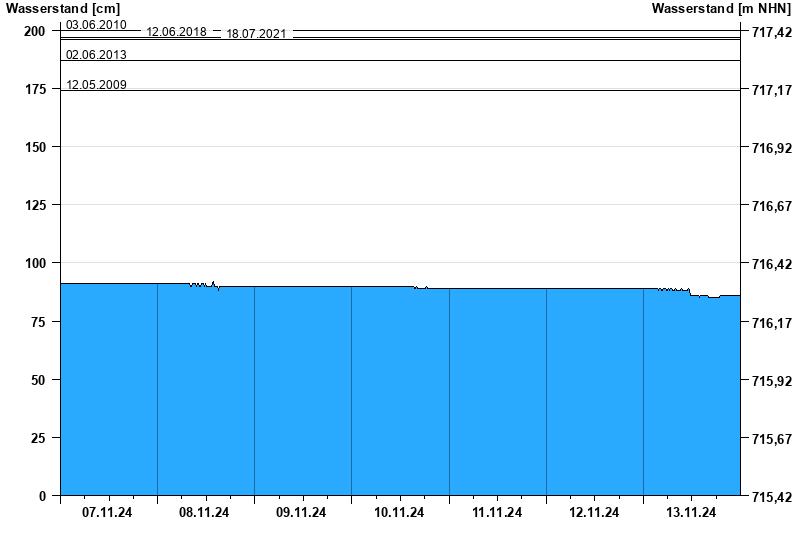Click the 'Wasserstand [m NHN]' axis title
This screenshot has height=550, width=800.
(x=723, y=9)
